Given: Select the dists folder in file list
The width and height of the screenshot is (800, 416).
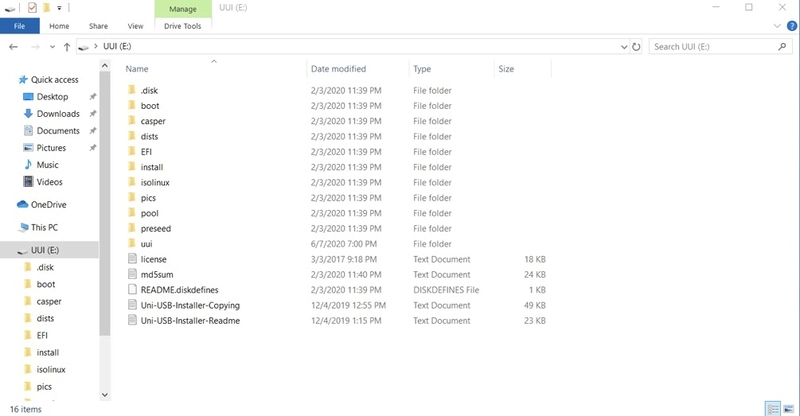Looking at the screenshot, I should [149, 136].
